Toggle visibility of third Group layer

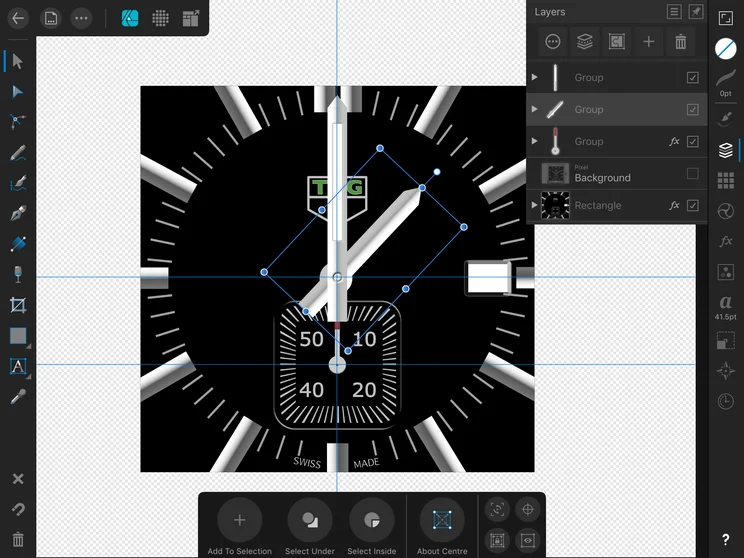tap(692, 141)
